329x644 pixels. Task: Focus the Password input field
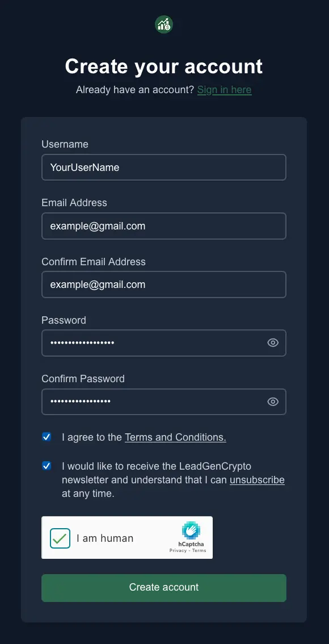153,342
